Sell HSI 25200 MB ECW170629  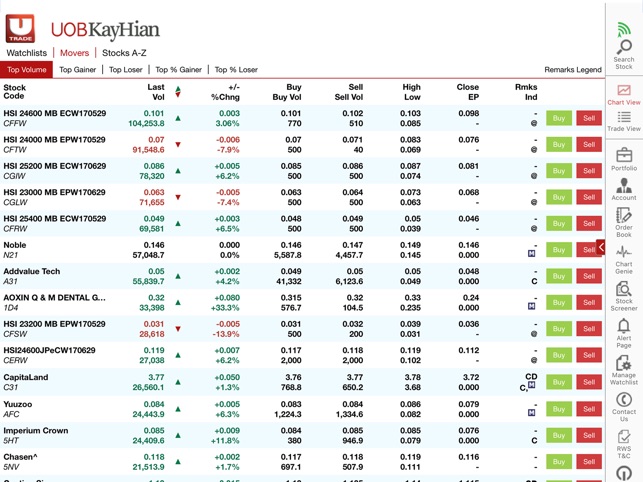(589, 171)
